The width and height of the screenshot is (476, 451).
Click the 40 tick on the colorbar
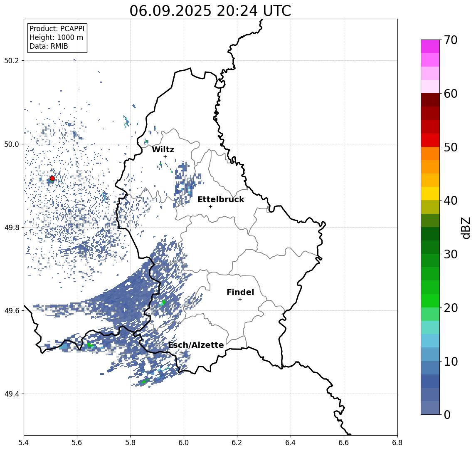tap(451, 201)
